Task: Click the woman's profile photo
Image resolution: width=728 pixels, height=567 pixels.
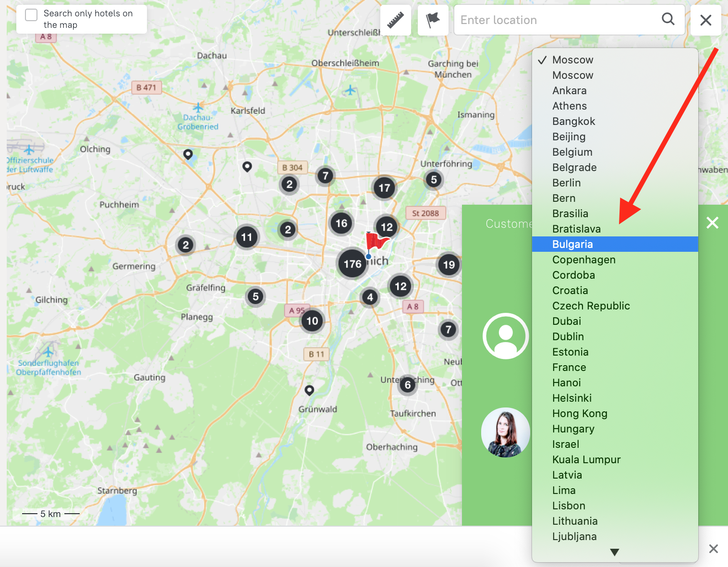Action: click(x=505, y=432)
